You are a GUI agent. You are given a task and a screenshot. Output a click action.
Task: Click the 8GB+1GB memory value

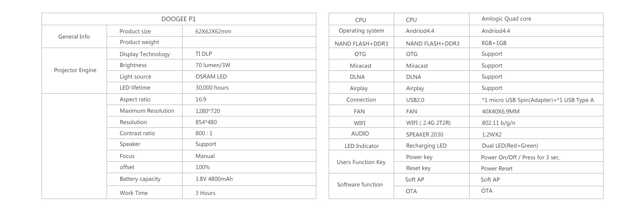point(494,43)
